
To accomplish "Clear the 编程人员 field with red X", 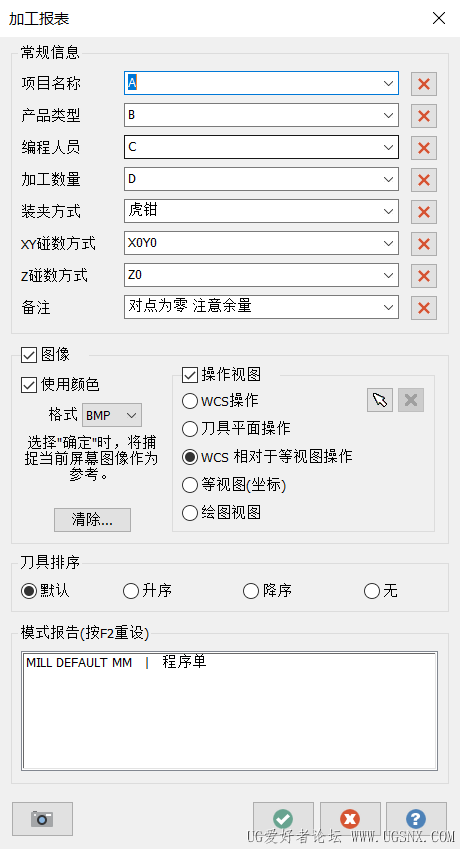I will pyautogui.click(x=424, y=147).
